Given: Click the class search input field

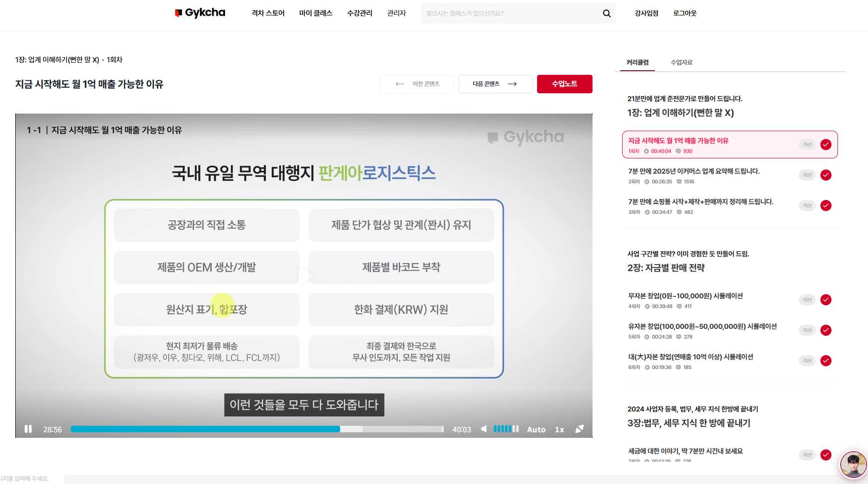Looking at the screenshot, I should tap(508, 13).
